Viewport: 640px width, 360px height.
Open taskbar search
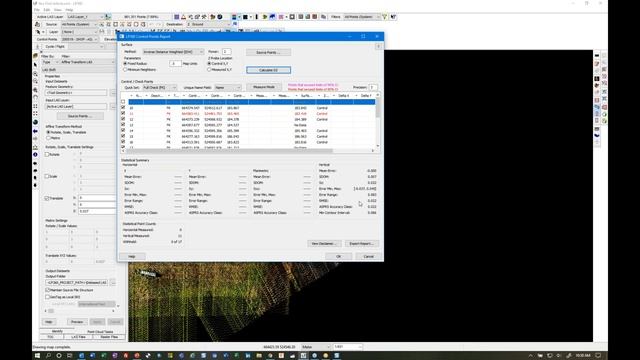tap(48, 356)
